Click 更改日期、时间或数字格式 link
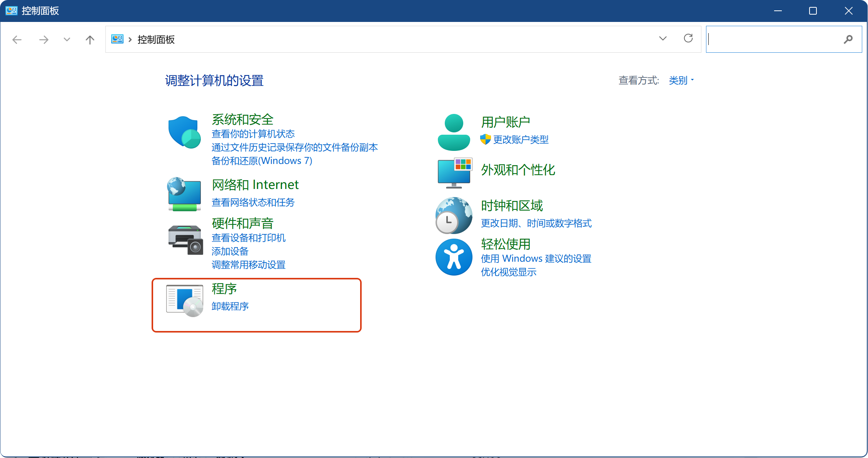This screenshot has height=458, width=868. (x=536, y=223)
